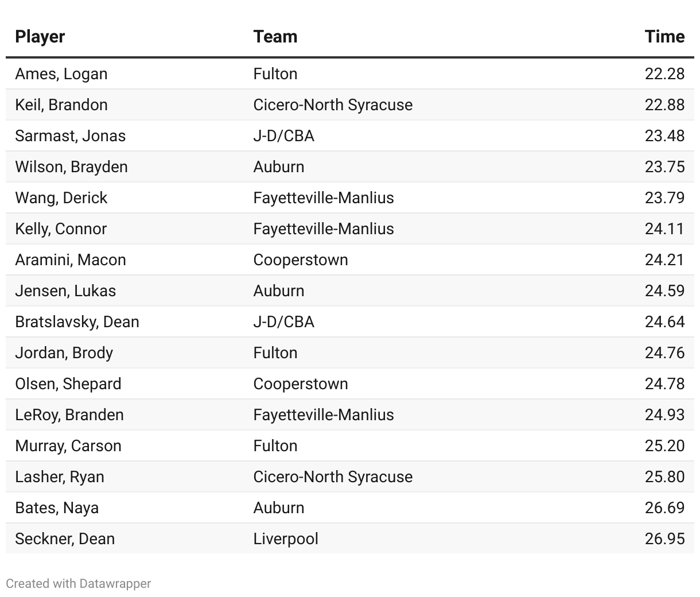Open the Created with Datawrapper link

point(79,583)
